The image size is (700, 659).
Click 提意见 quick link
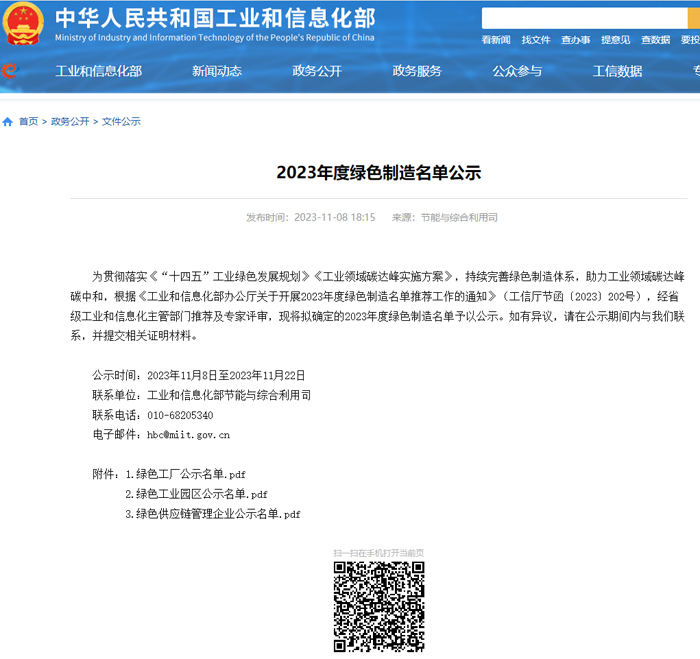point(615,40)
